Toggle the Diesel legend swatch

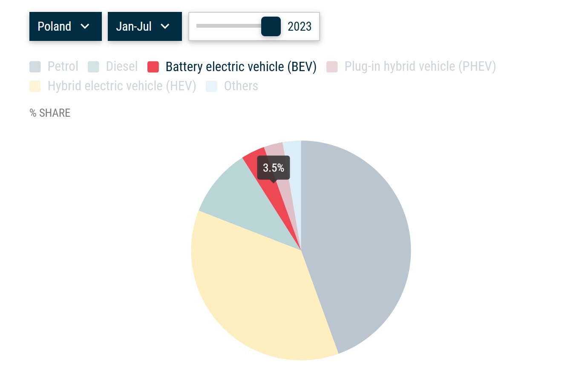pyautogui.click(x=93, y=67)
